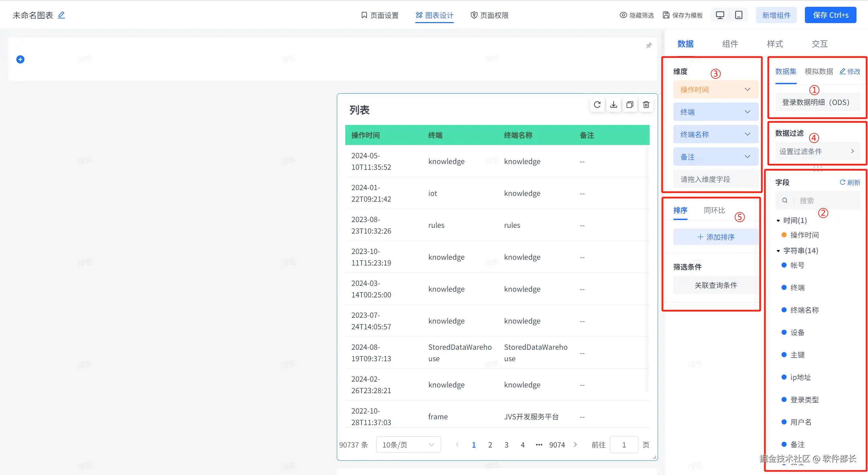Open the 样式 tab
This screenshot has height=475, width=868.
[x=775, y=44]
